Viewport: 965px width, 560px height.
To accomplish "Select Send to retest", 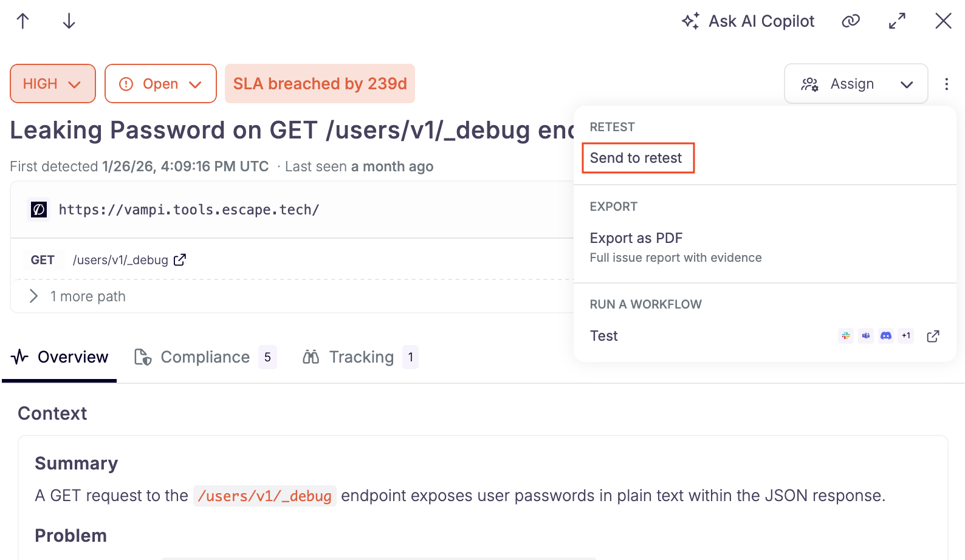I will tap(636, 158).
